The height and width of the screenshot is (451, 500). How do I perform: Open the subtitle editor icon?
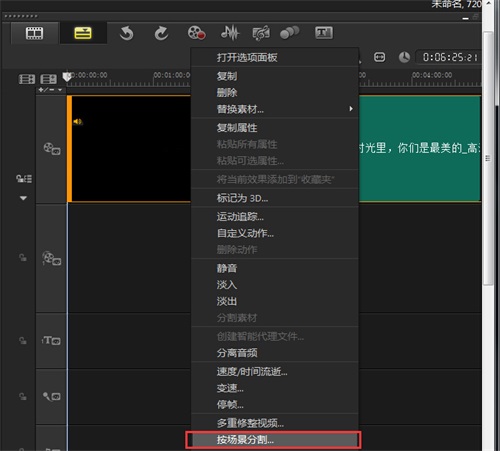pyautogui.click(x=324, y=33)
